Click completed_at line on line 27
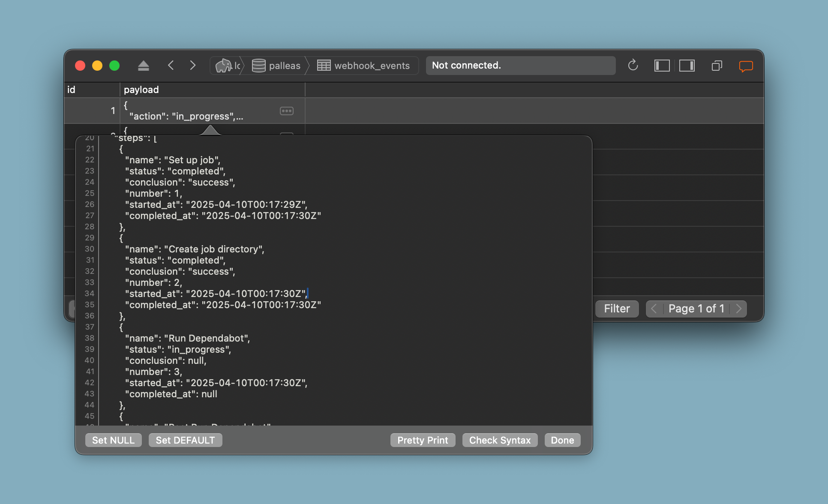This screenshot has width=828, height=504. pyautogui.click(x=223, y=216)
